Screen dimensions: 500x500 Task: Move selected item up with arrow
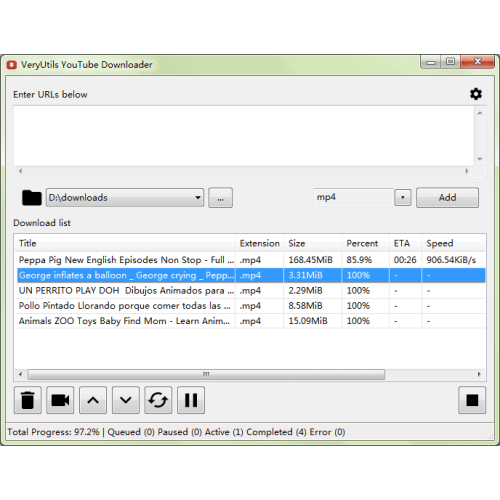[x=93, y=400]
